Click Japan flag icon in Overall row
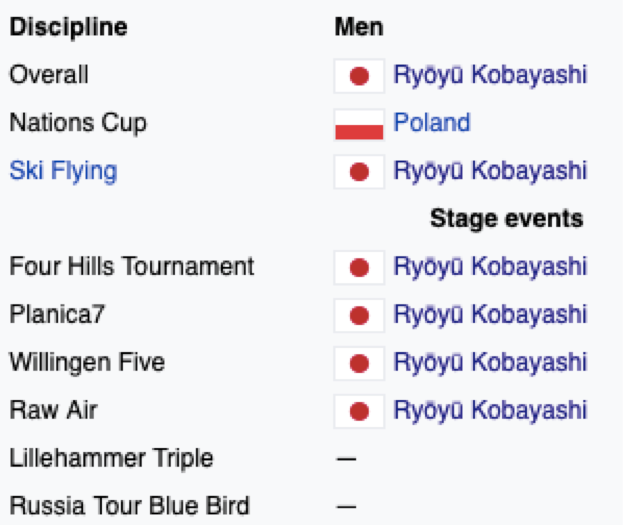Image resolution: width=623 pixels, height=525 pixels. click(359, 76)
